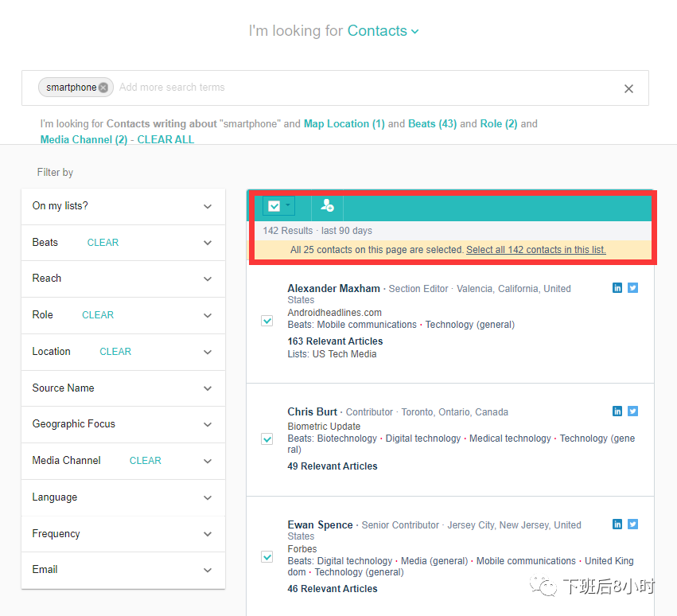Click Biometric Update source name
677x616 pixels.
pyautogui.click(x=324, y=427)
